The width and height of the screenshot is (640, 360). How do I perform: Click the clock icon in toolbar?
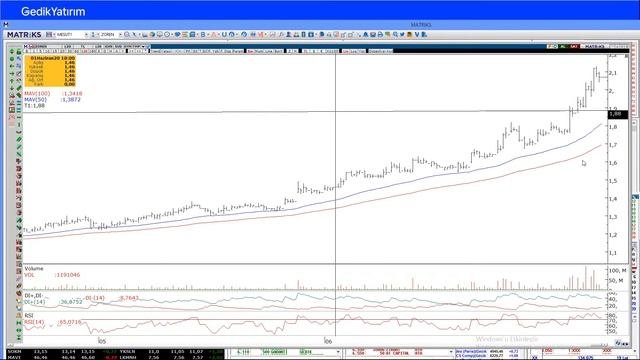pos(167,35)
